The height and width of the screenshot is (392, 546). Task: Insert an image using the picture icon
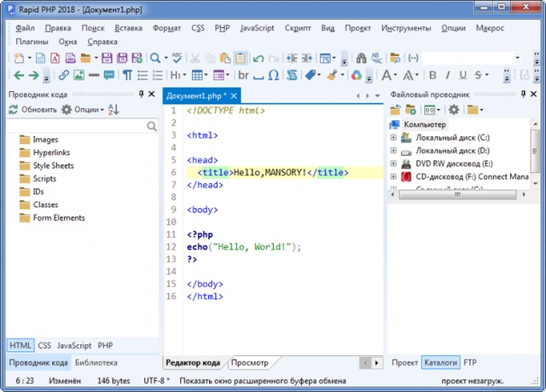point(78,75)
